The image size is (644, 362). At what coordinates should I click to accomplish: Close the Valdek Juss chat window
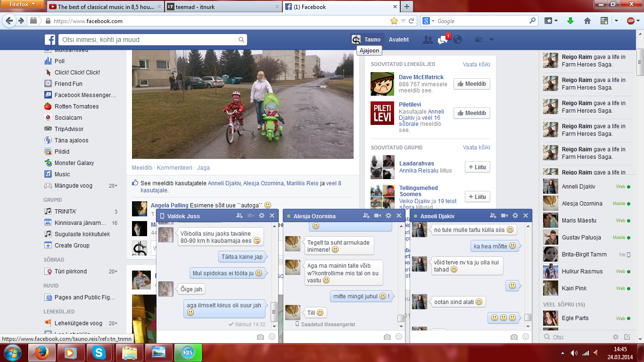click(x=272, y=216)
